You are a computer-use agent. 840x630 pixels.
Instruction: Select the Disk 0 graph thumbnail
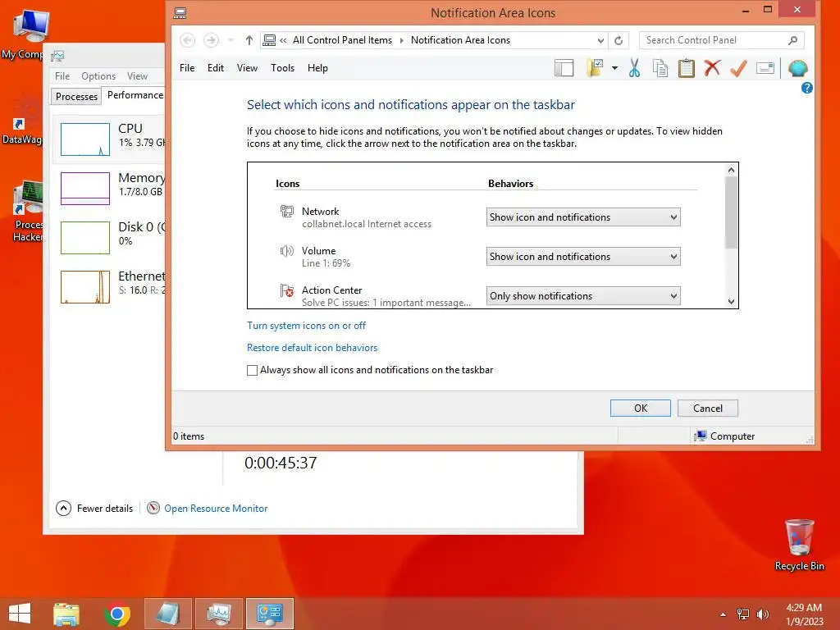(85, 237)
